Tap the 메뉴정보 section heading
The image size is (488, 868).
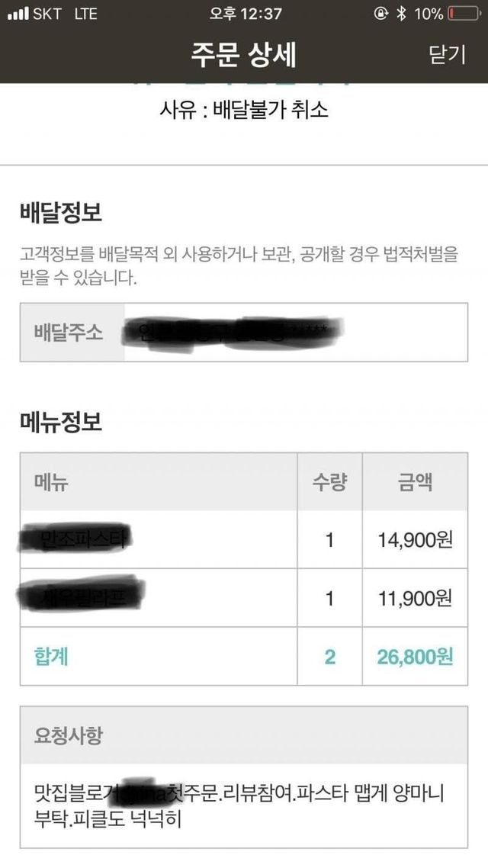tap(60, 422)
